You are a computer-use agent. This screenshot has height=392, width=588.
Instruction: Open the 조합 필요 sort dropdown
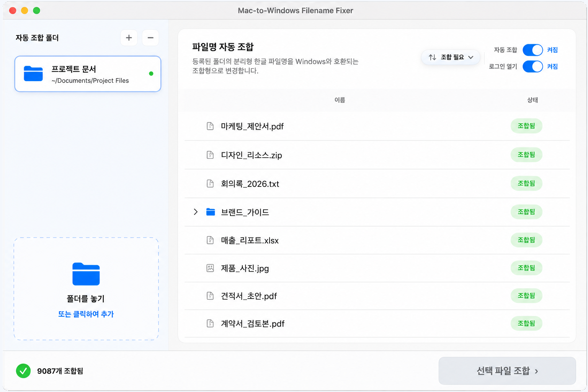451,57
